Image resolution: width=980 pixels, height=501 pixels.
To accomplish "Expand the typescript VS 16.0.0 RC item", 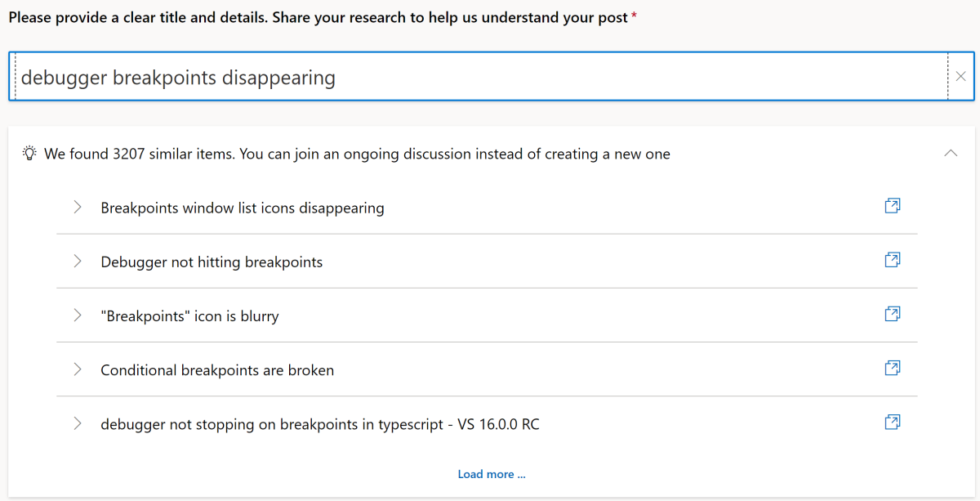I will 78,423.
